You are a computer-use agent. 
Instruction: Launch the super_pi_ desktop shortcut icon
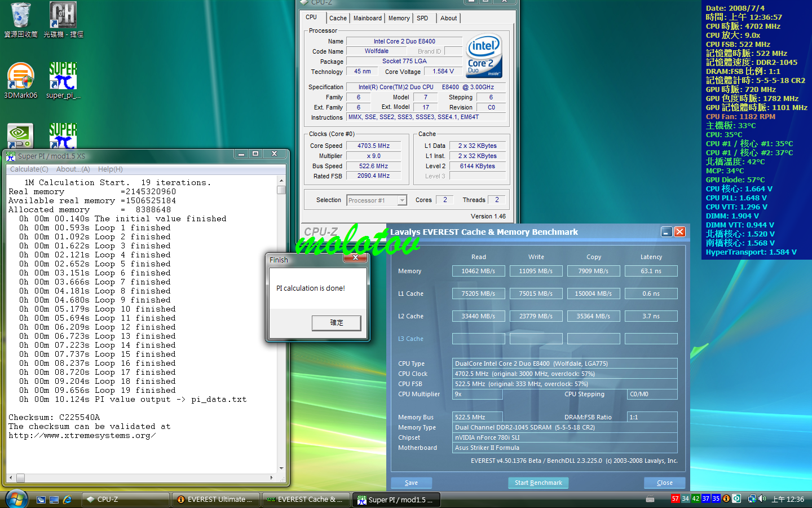tap(63, 81)
